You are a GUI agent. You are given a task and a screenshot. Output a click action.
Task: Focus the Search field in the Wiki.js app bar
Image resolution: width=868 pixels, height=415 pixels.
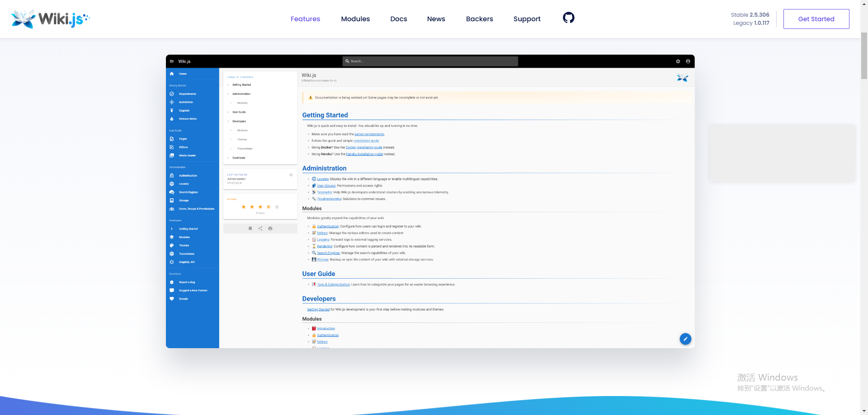pyautogui.click(x=430, y=61)
